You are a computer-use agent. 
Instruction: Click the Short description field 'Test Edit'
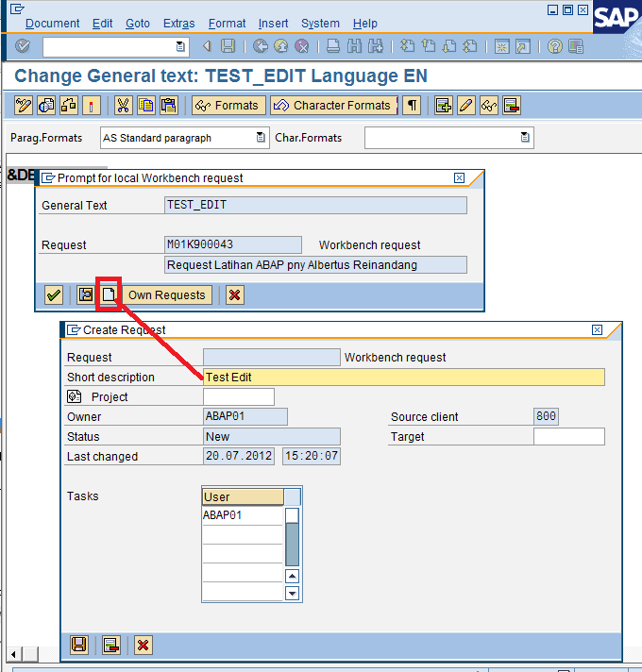coord(404,378)
